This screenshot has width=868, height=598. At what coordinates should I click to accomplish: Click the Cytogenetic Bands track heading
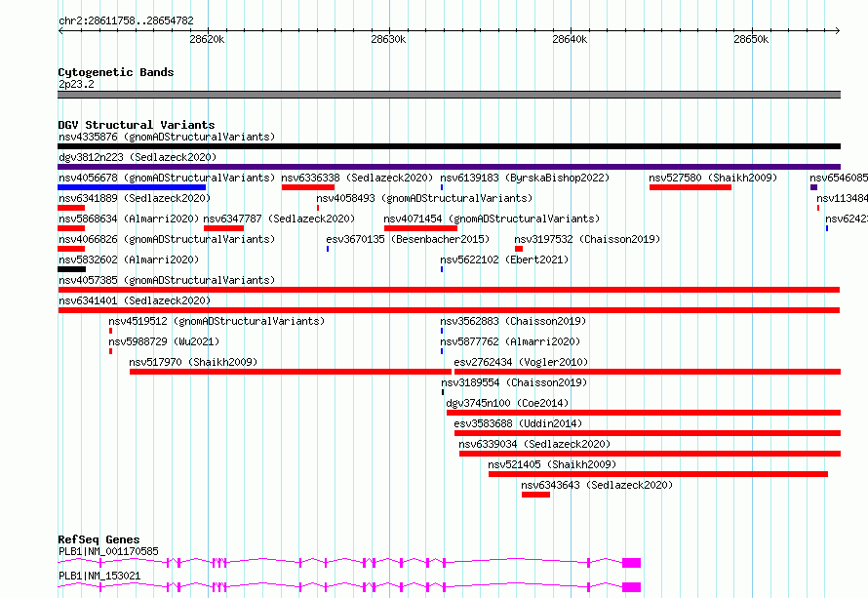(116, 72)
